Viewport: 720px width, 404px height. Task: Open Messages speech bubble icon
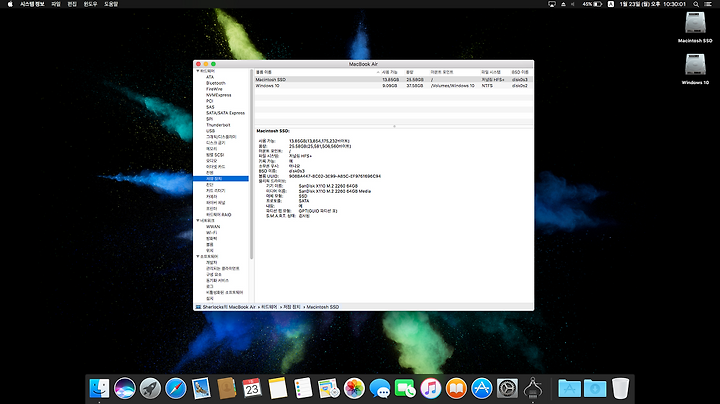pyautogui.click(x=380, y=388)
